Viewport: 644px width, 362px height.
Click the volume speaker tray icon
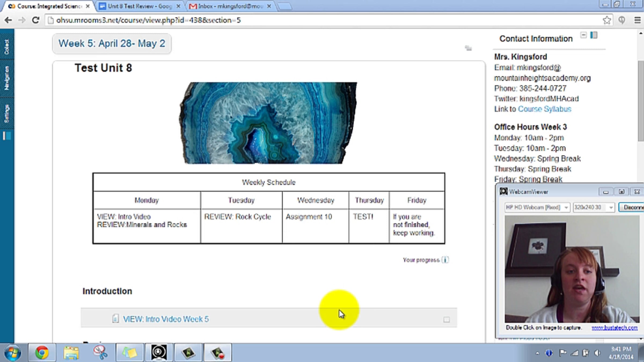pos(598,353)
